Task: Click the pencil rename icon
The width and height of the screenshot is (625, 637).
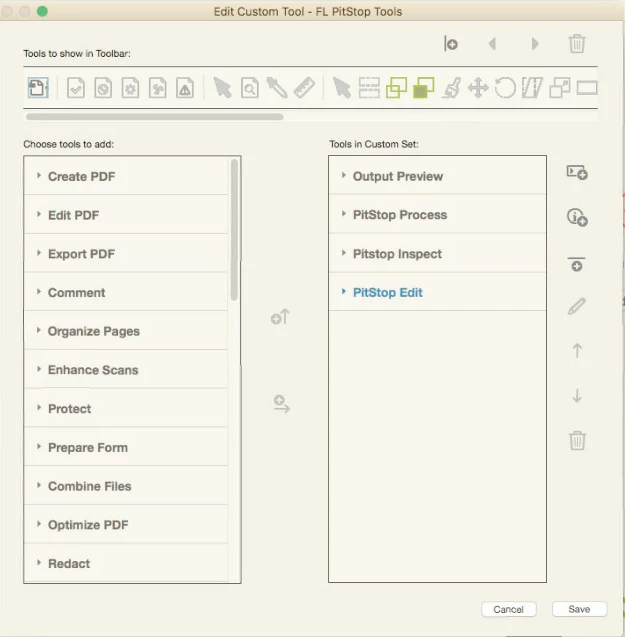Action: (x=577, y=306)
